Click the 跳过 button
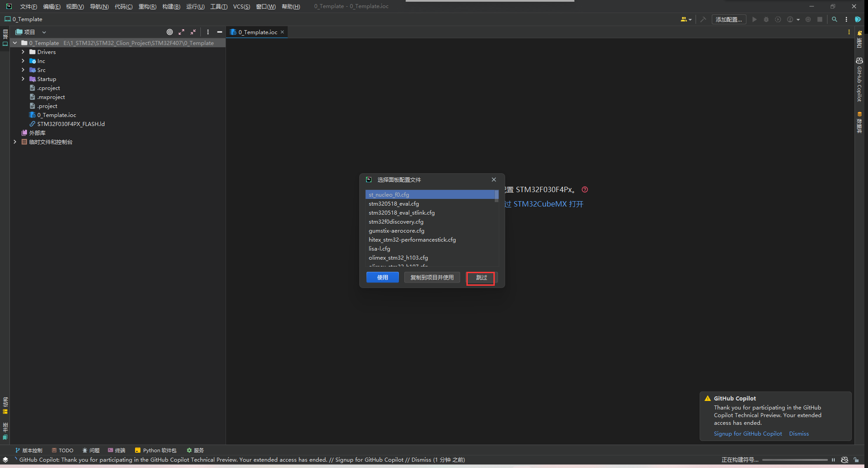Viewport: 868px width, 468px height. click(481, 278)
